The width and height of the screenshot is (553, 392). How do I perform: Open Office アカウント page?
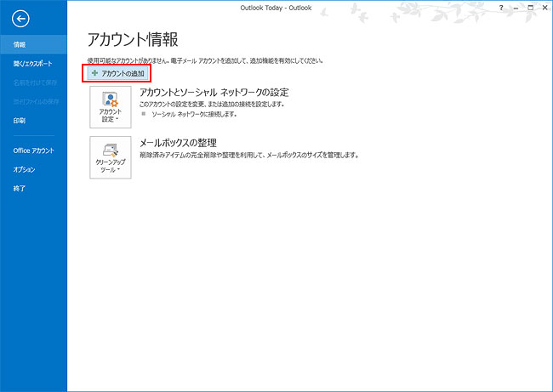[x=33, y=151]
